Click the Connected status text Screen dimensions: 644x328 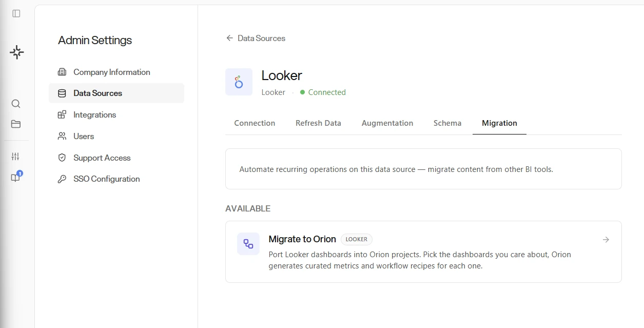coord(327,92)
